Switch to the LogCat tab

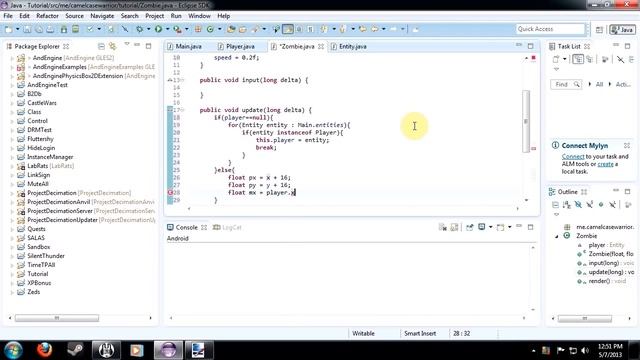(227, 227)
